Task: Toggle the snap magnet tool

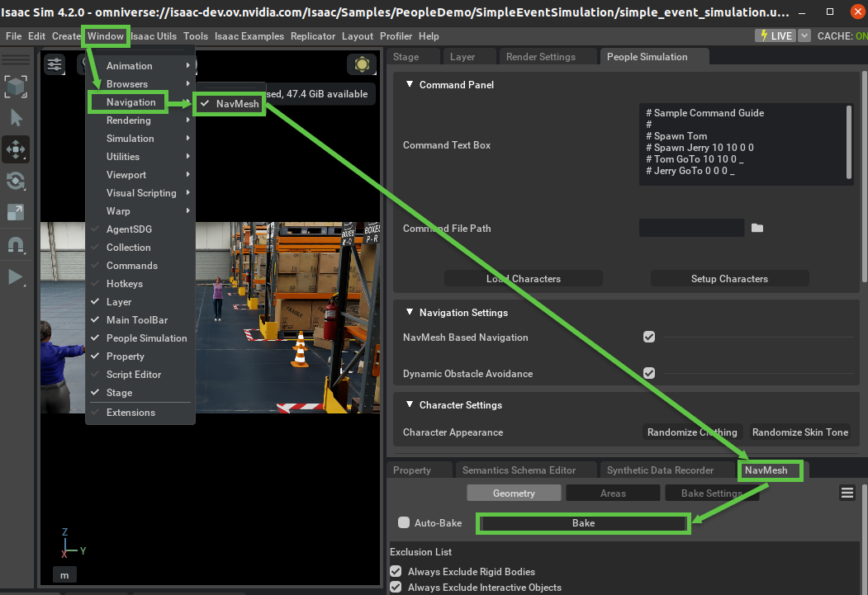Action: coord(16,244)
